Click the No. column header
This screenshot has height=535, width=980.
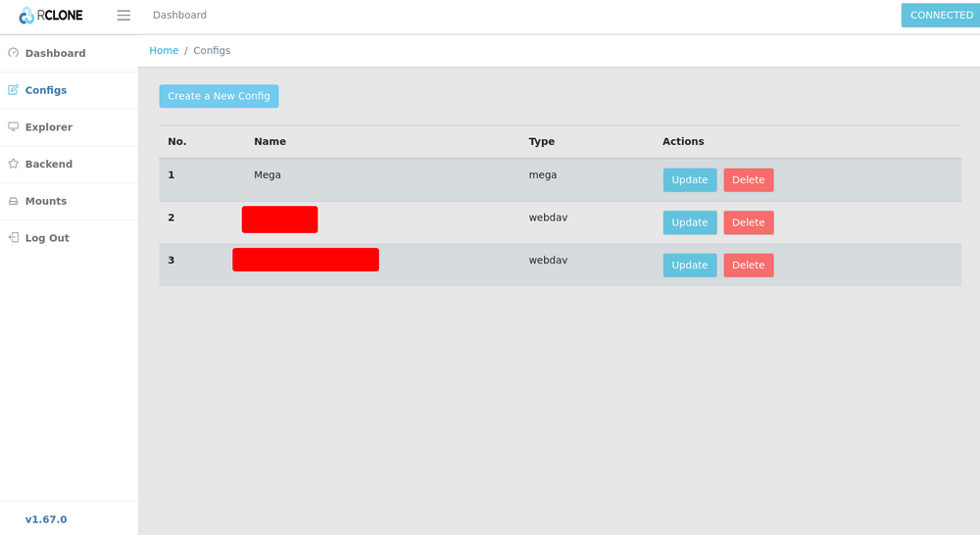(x=176, y=141)
